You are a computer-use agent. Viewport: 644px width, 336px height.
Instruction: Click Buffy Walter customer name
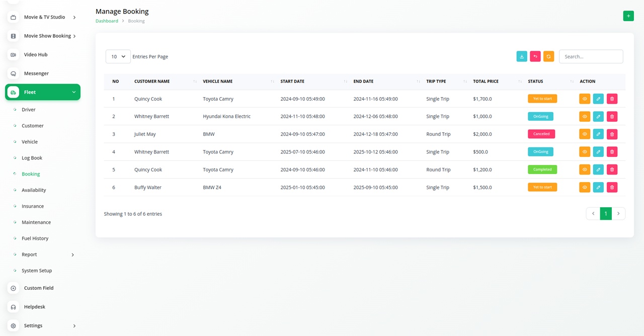tap(148, 187)
